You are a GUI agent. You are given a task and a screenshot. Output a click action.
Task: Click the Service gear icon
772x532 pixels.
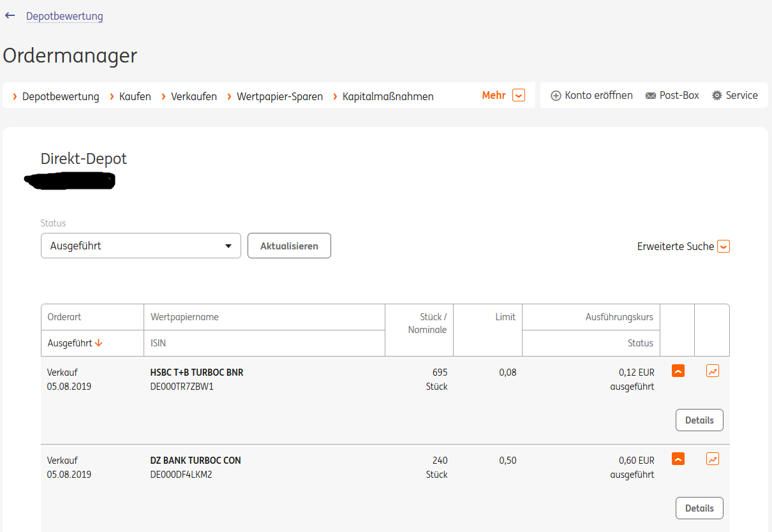tap(717, 96)
